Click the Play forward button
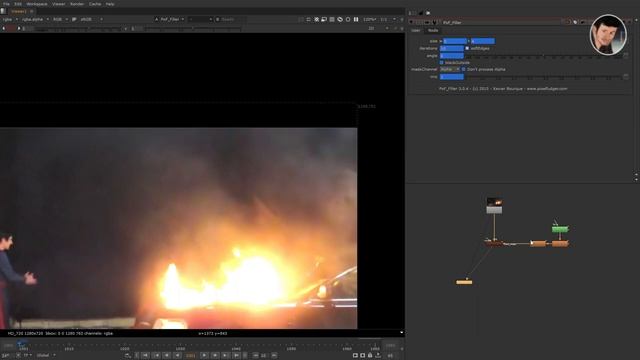The height and width of the screenshot is (360, 640). [204, 356]
